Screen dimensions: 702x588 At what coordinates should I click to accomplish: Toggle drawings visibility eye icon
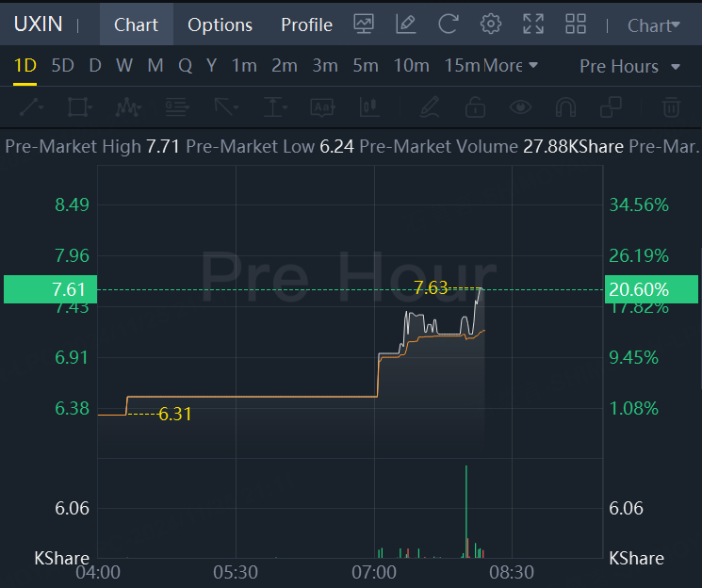click(520, 107)
